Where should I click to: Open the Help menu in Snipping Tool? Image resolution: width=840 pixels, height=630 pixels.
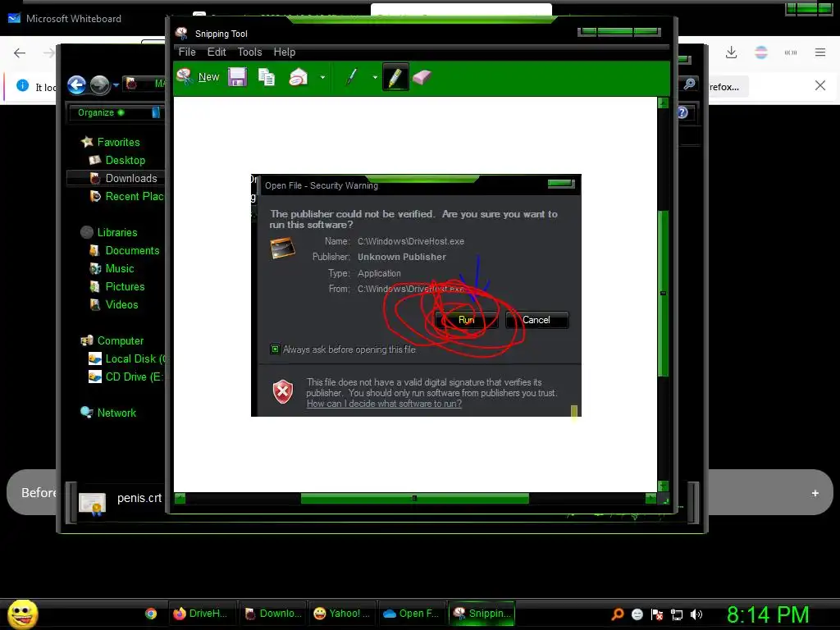click(285, 52)
